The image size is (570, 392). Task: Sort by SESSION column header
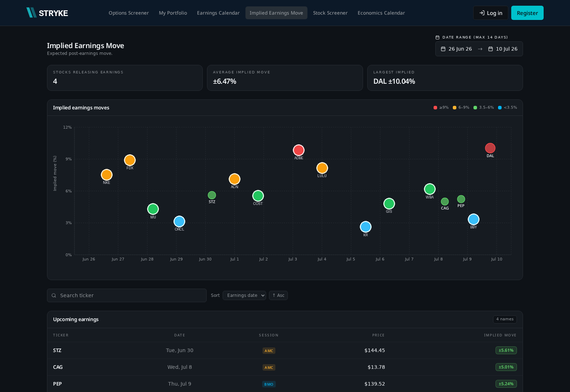(269, 335)
